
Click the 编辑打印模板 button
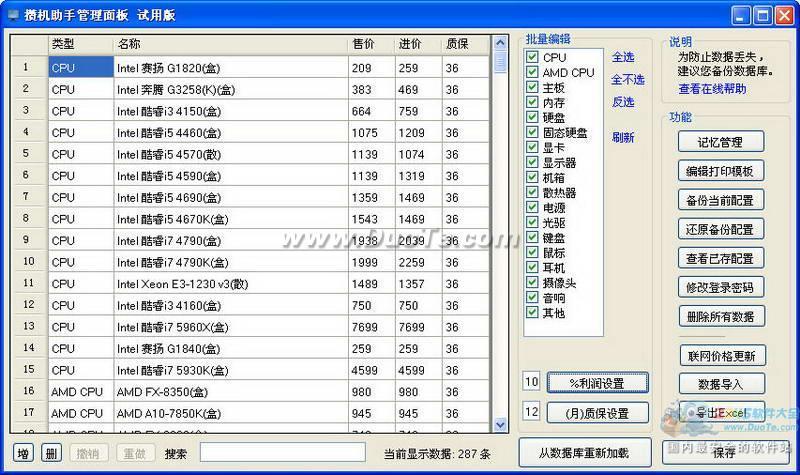[720, 171]
